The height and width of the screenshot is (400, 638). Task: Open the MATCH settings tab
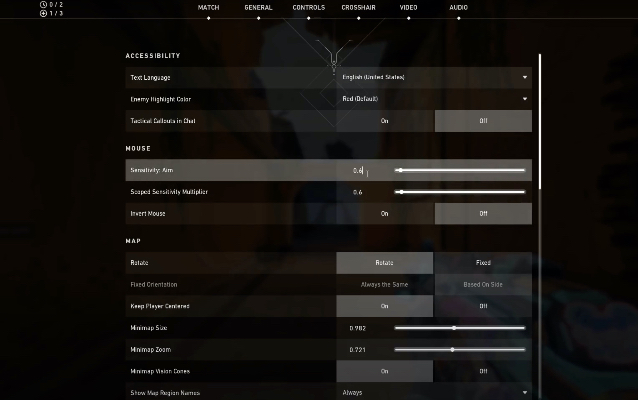pyautogui.click(x=208, y=8)
